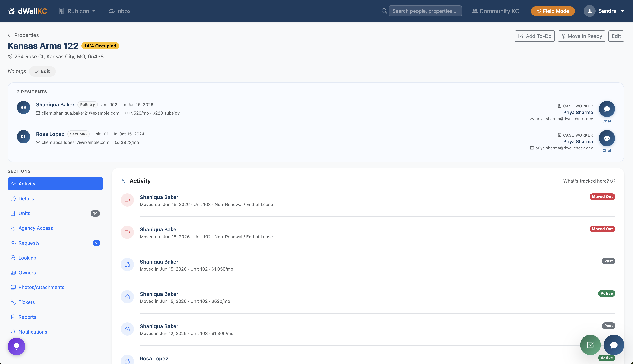Click the money icon beside $922/mo
Screen dimensions: 633x364
117,142
